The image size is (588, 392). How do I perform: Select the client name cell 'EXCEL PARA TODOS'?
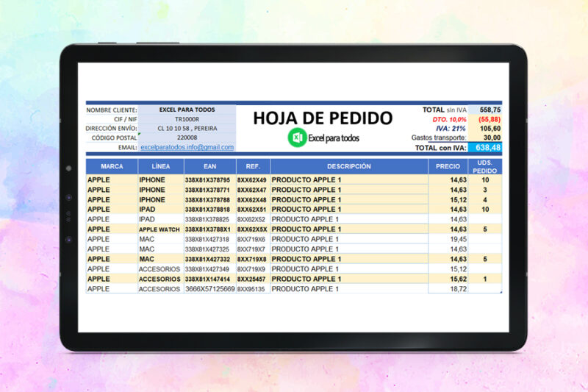(x=187, y=110)
